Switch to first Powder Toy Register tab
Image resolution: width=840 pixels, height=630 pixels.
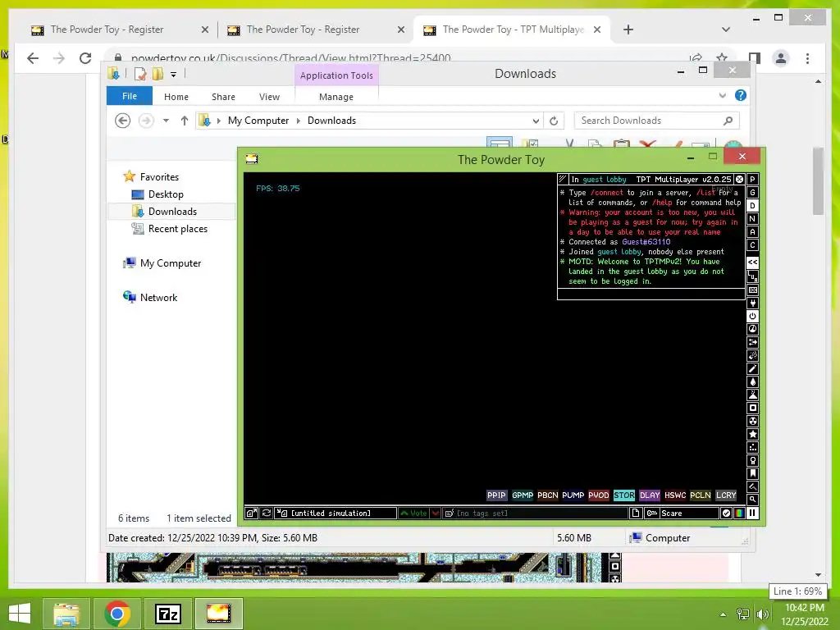pyautogui.click(x=120, y=30)
